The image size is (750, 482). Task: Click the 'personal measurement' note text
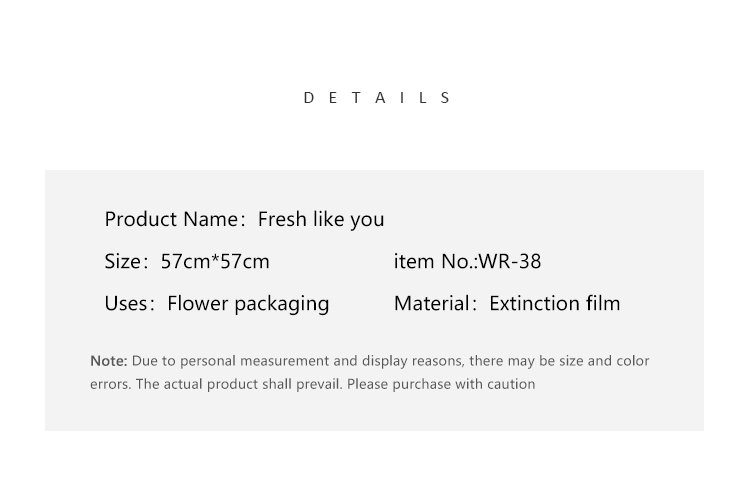click(x=254, y=361)
